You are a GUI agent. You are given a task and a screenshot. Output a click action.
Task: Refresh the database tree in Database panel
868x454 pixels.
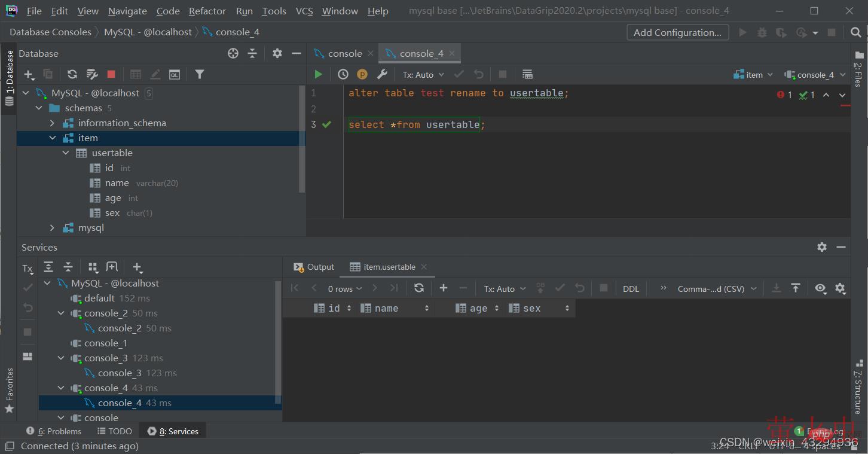point(72,74)
